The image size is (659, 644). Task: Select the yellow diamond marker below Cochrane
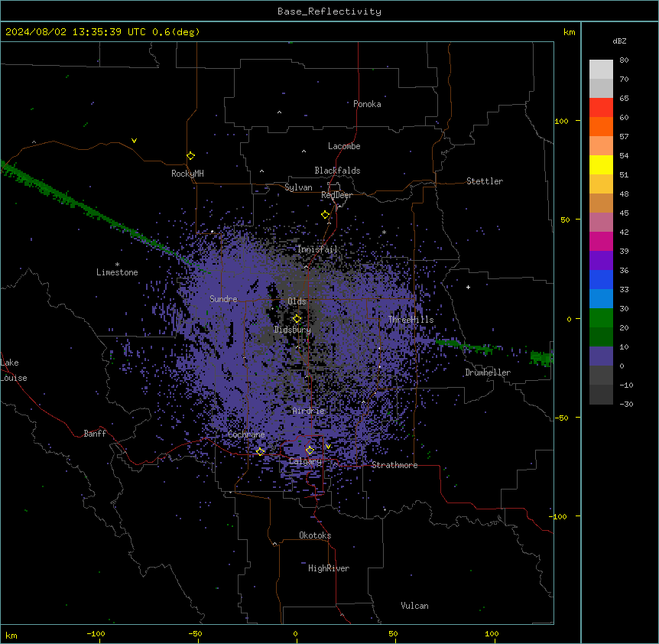click(x=260, y=451)
